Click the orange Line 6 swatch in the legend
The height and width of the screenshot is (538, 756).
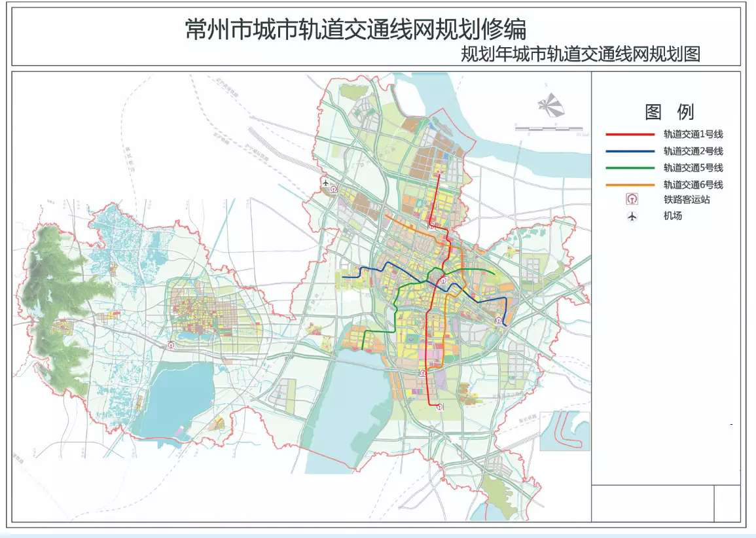click(x=630, y=184)
